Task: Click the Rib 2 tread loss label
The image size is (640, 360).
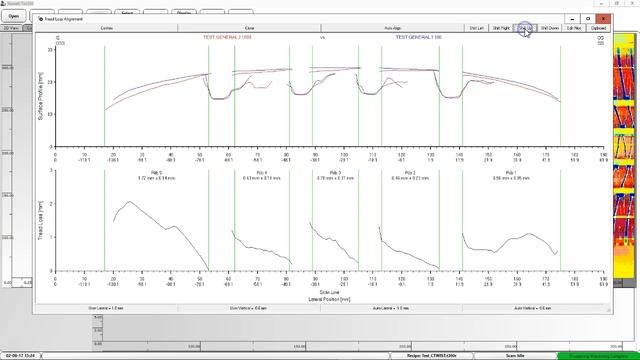Action: tap(410, 176)
